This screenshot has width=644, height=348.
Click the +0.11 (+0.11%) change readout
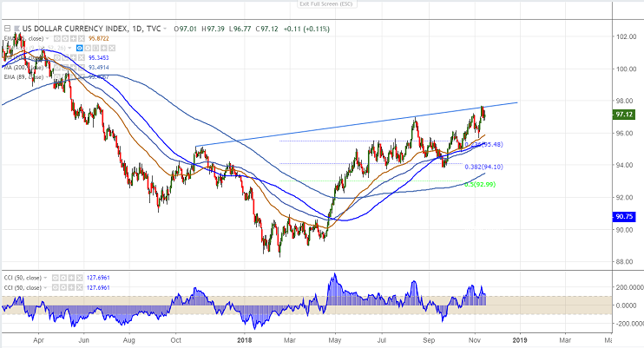[x=306, y=29]
